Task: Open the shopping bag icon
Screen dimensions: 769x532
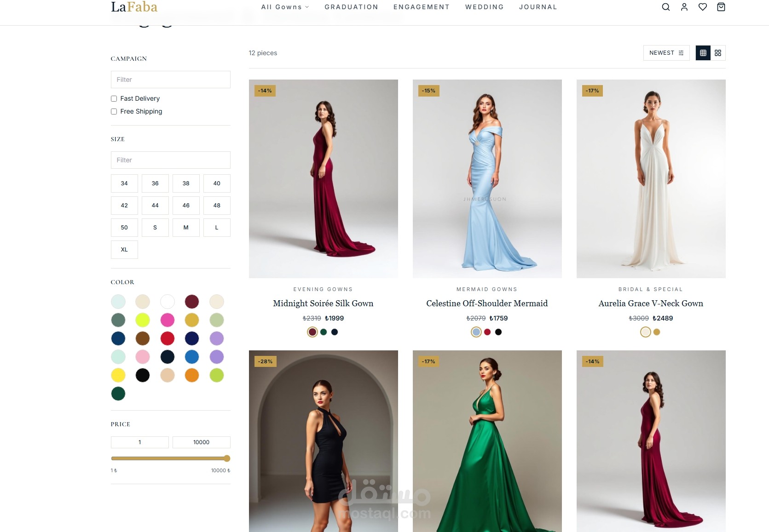Action: click(721, 7)
